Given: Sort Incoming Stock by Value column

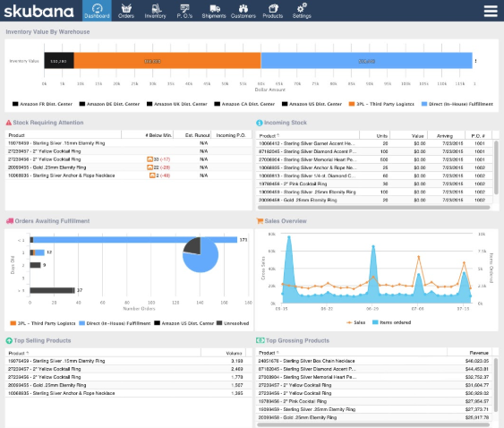Looking at the screenshot, I should pos(409,135).
